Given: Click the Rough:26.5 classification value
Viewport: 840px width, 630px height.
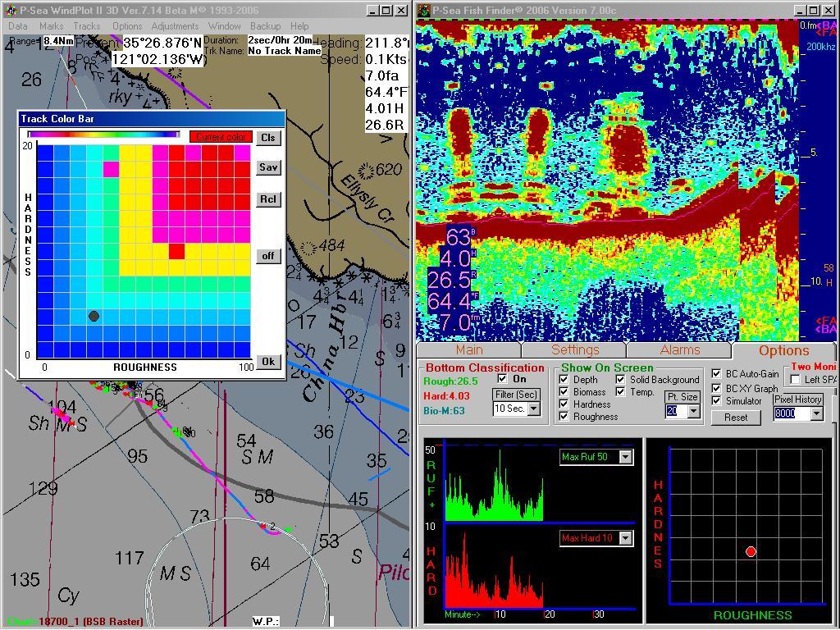Looking at the screenshot, I should pos(450,381).
